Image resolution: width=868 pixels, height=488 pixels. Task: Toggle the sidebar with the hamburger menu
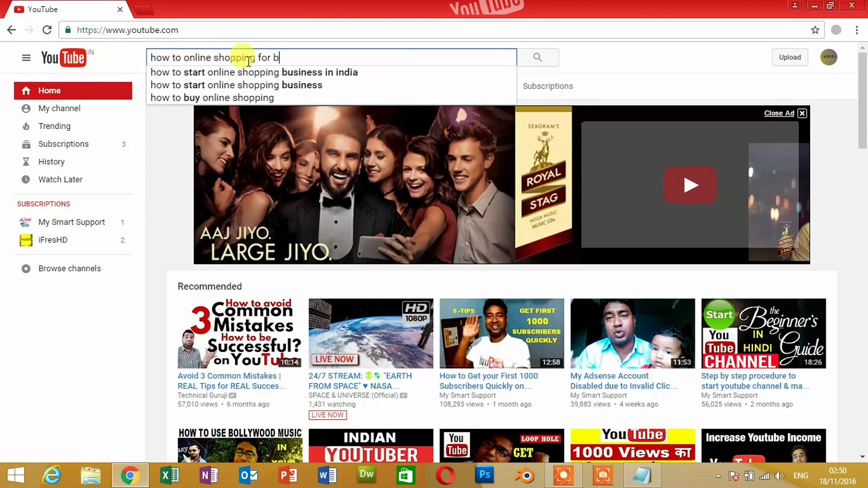point(26,57)
